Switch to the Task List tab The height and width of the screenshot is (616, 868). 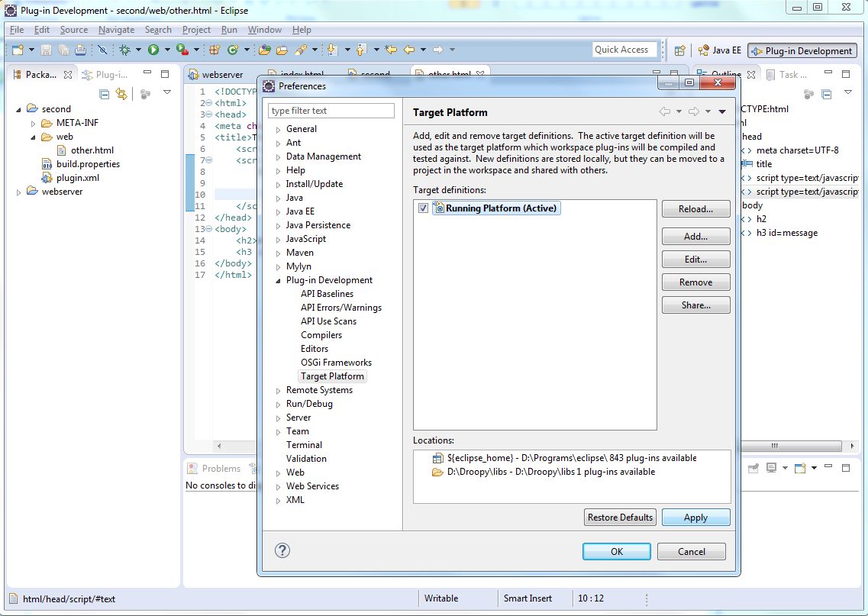click(787, 74)
